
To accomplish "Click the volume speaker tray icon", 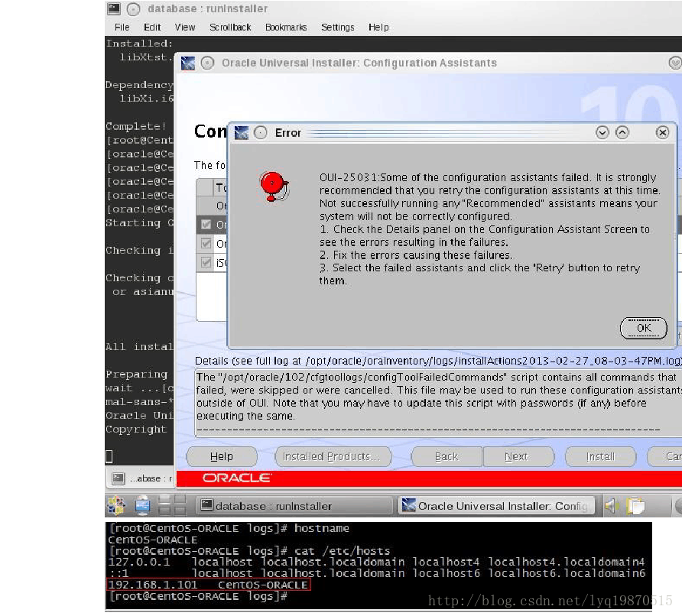I will 612,506.
